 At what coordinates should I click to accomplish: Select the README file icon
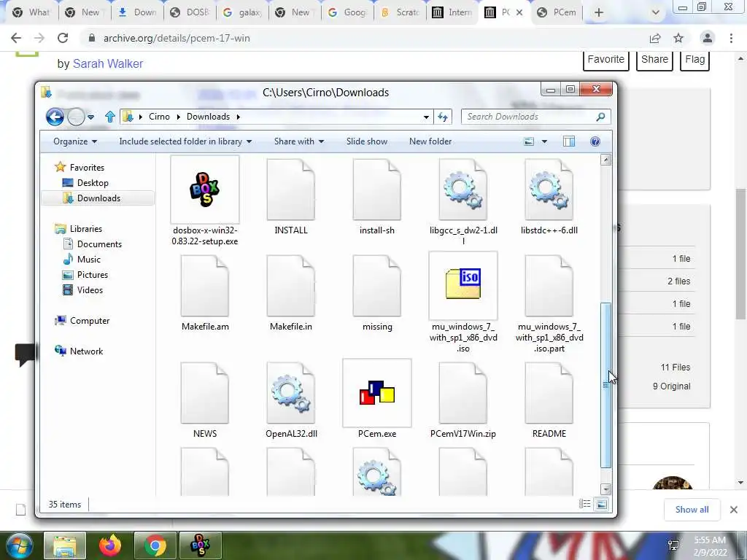(x=549, y=393)
